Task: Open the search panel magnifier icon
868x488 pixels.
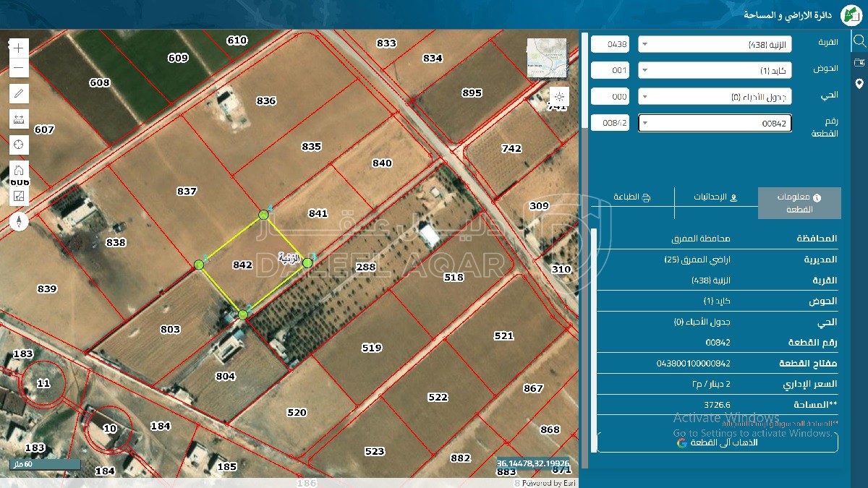Action: tap(859, 40)
